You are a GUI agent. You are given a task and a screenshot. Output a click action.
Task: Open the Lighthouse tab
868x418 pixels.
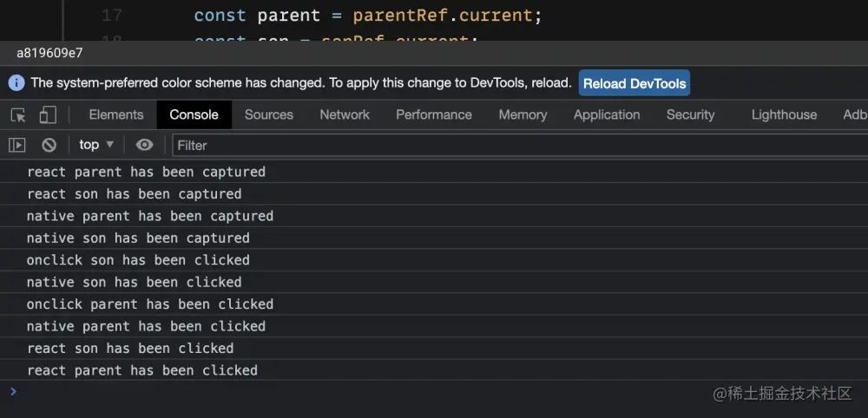tap(784, 114)
